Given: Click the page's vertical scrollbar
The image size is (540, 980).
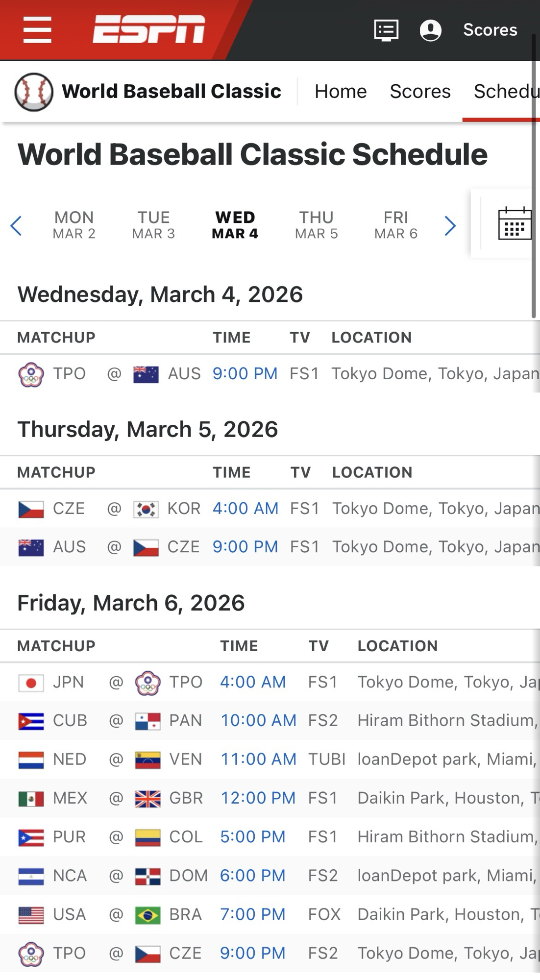Looking at the screenshot, I should [x=534, y=176].
